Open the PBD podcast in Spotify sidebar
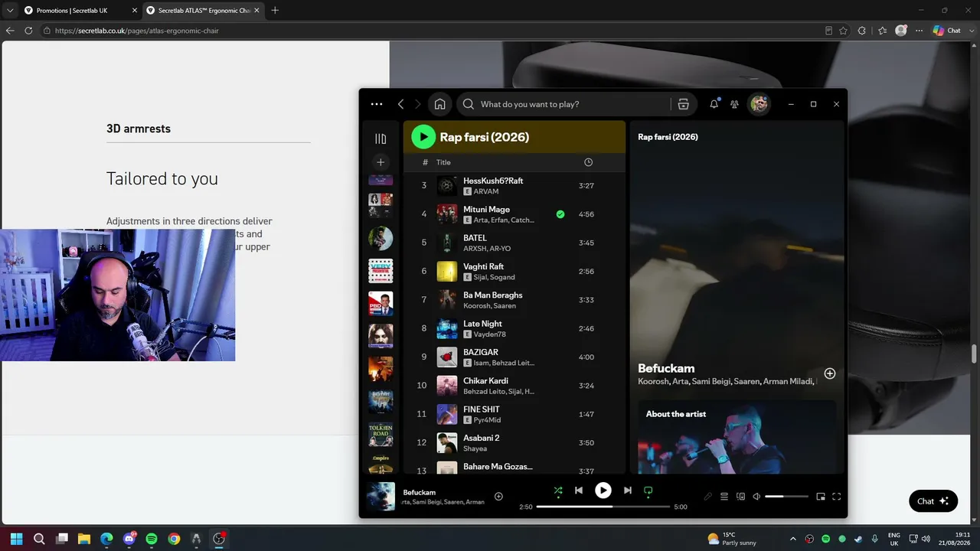 tap(381, 304)
